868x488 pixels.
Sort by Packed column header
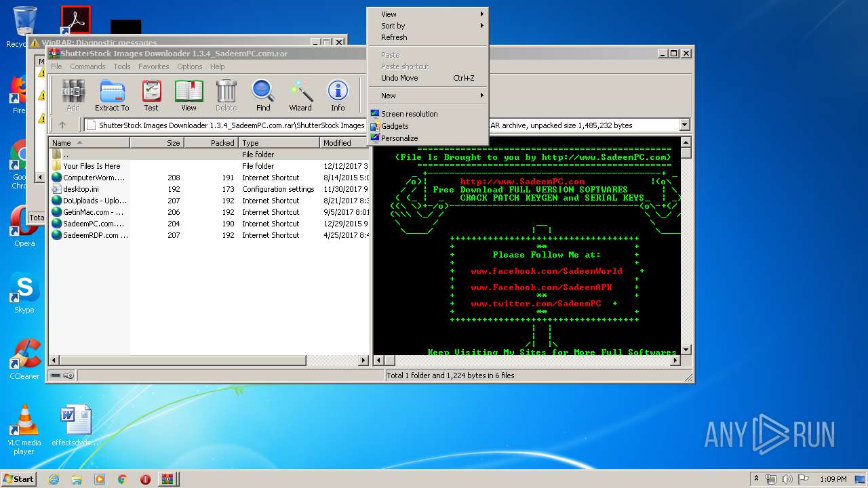click(211, 143)
